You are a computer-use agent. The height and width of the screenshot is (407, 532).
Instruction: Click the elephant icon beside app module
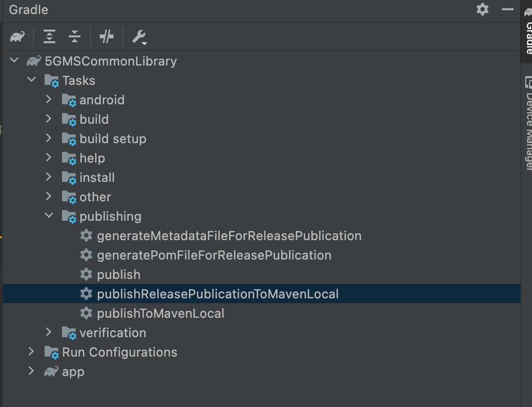pyautogui.click(x=50, y=371)
